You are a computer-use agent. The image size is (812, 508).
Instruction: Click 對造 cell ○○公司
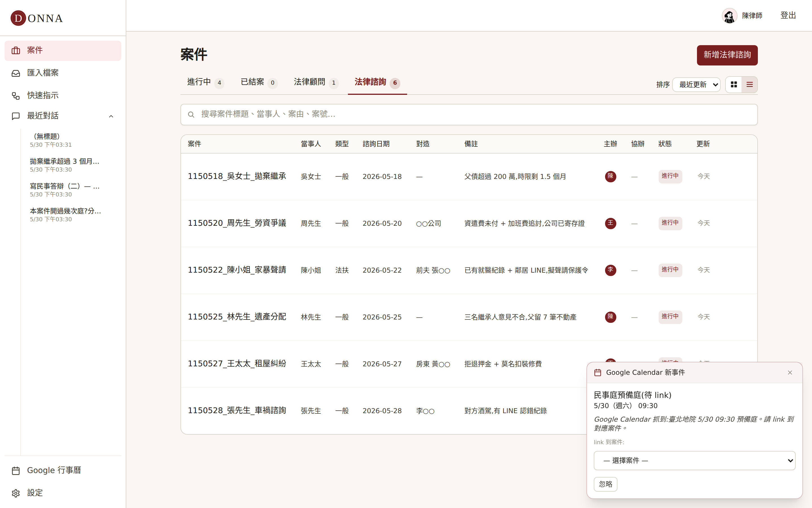(x=429, y=224)
